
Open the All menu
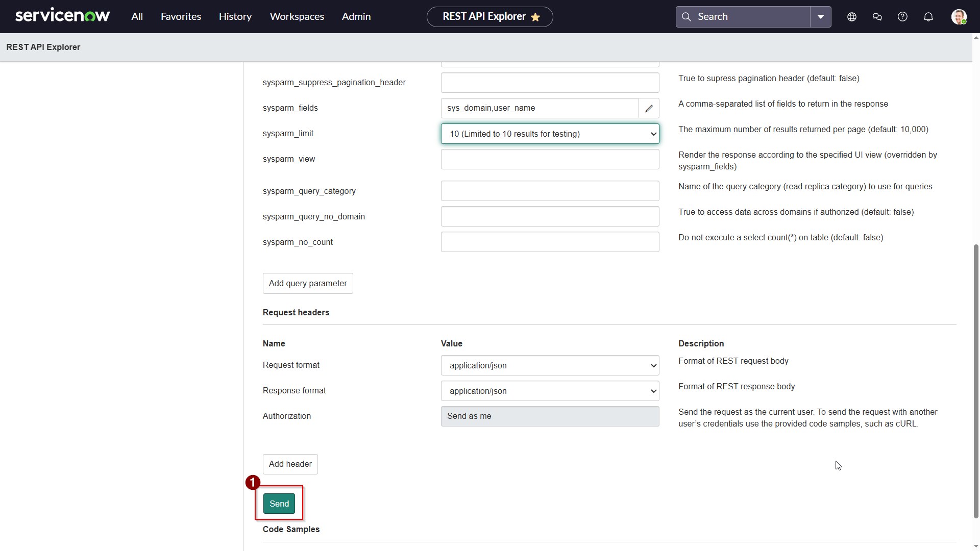pyautogui.click(x=137, y=17)
